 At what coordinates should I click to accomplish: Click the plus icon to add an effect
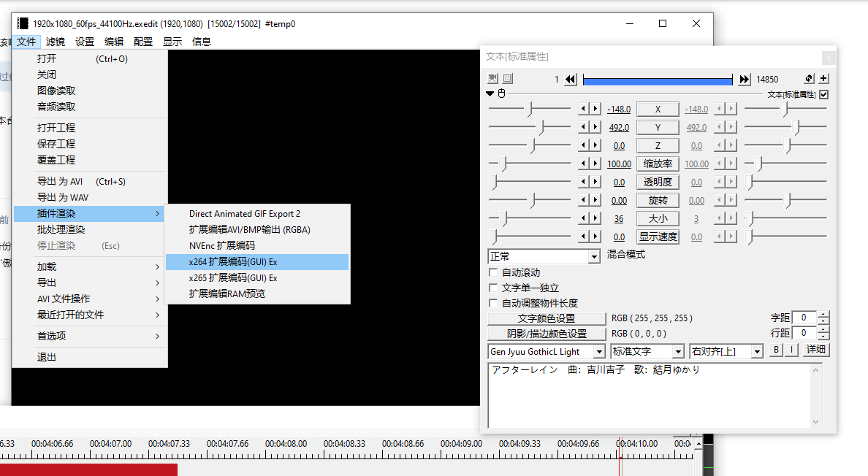point(823,79)
